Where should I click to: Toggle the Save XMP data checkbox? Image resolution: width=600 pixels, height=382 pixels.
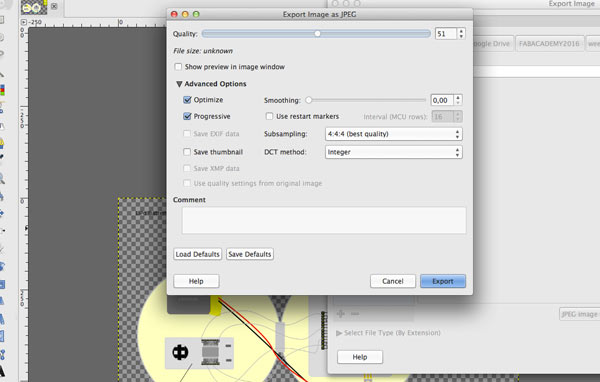point(187,168)
